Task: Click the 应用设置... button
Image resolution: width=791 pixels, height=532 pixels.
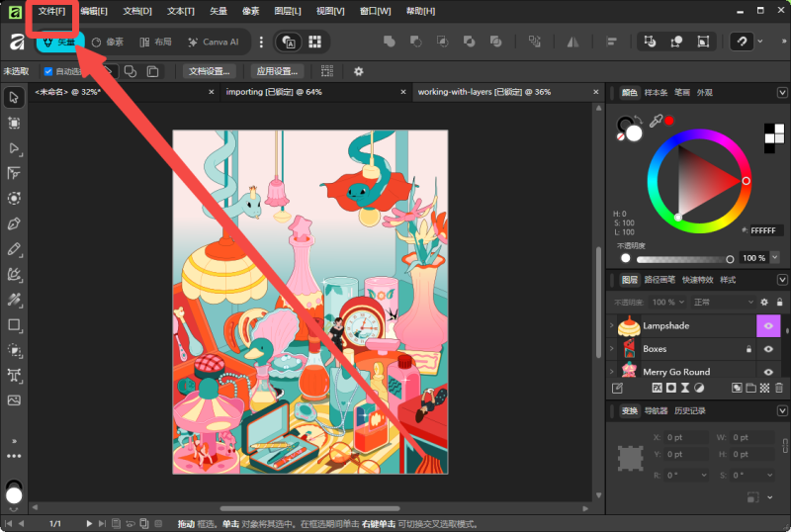Action: [x=277, y=71]
